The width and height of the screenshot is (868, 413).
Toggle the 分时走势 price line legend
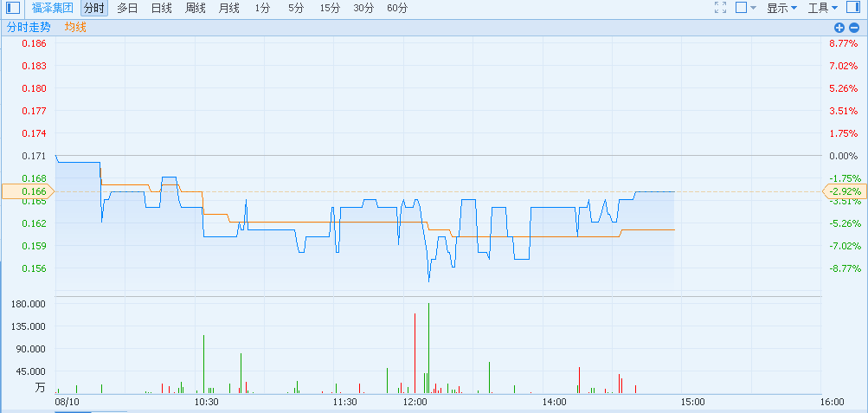pos(29,28)
